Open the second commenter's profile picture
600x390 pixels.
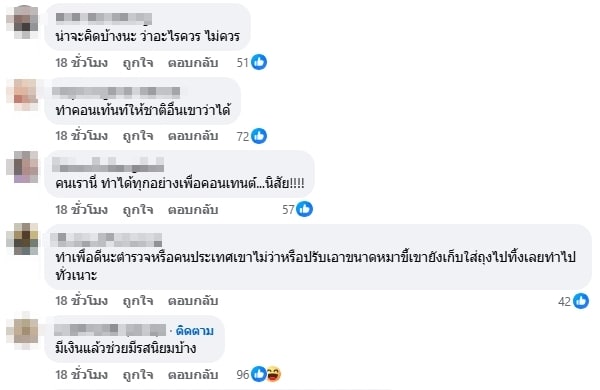pos(23,95)
